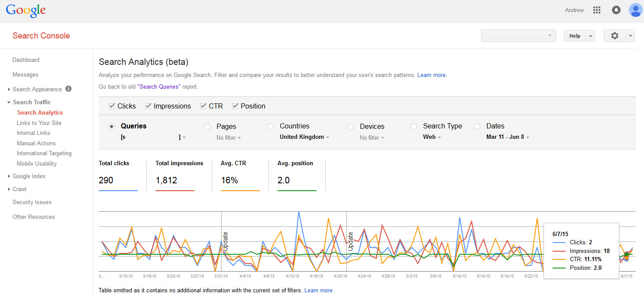Click the 4/12/15 date label on chart axis
This screenshot has width=644, height=307.
(293, 275)
